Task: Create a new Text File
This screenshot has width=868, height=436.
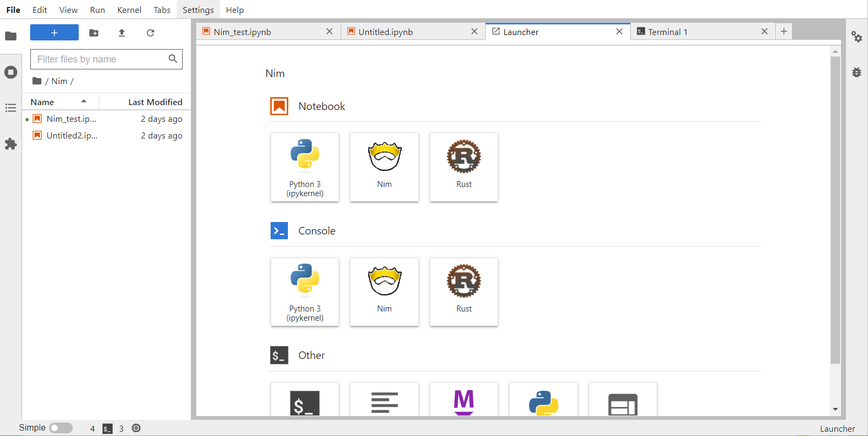Action: pyautogui.click(x=384, y=399)
